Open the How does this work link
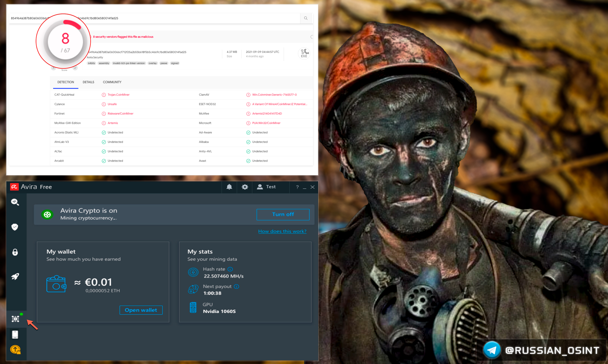Image resolution: width=608 pixels, height=364 pixels. [282, 231]
